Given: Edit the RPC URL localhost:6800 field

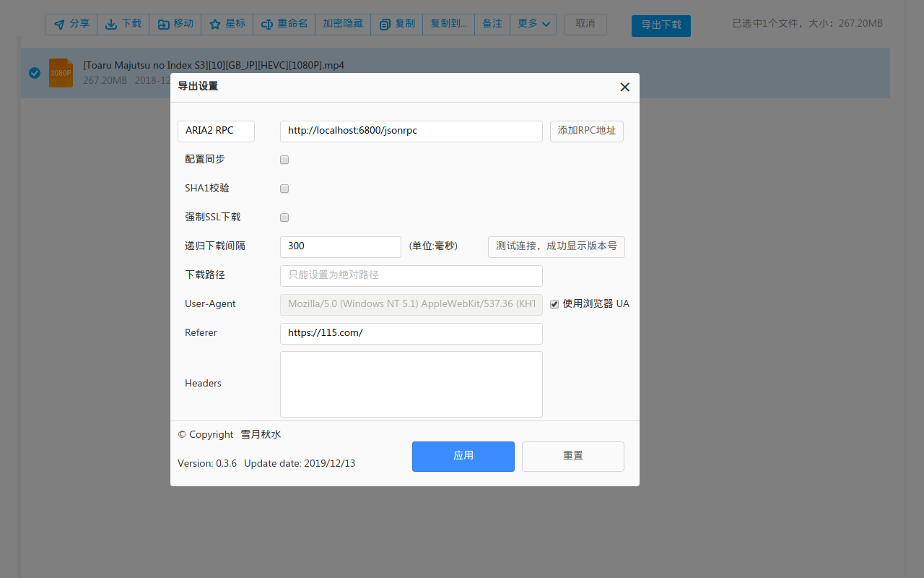Looking at the screenshot, I should [411, 131].
